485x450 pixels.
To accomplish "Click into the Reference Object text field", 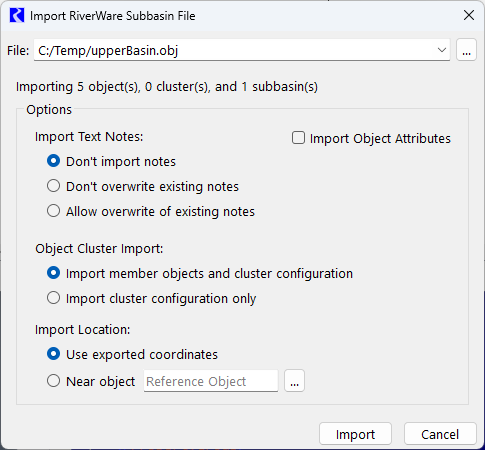I will click(211, 381).
